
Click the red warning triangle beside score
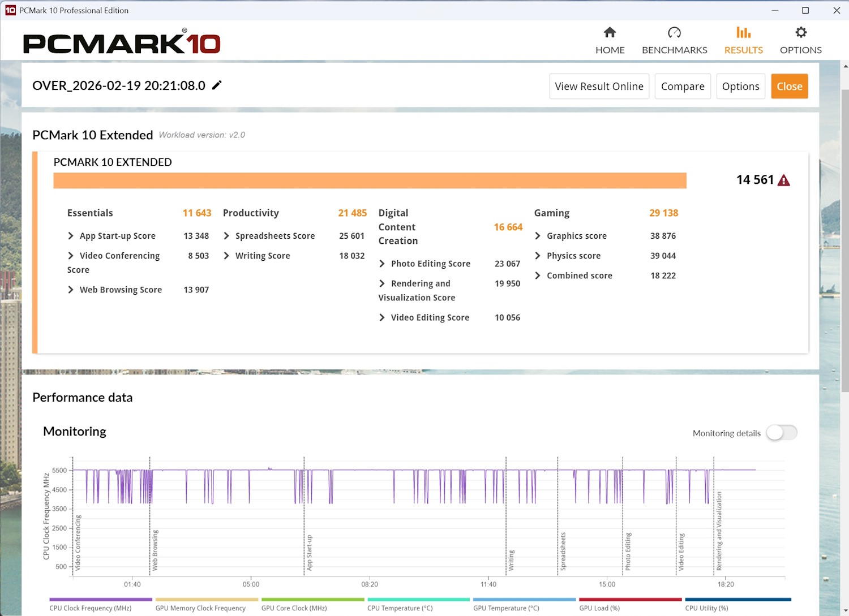coord(784,180)
